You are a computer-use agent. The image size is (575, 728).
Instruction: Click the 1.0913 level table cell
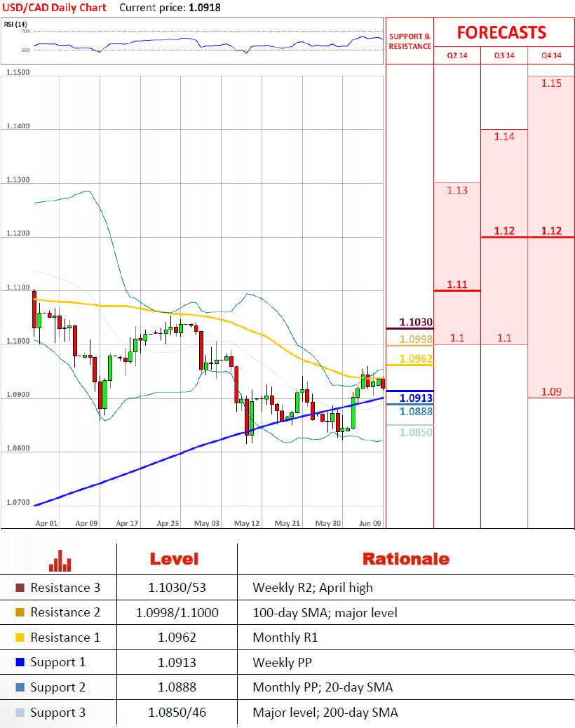click(x=177, y=663)
